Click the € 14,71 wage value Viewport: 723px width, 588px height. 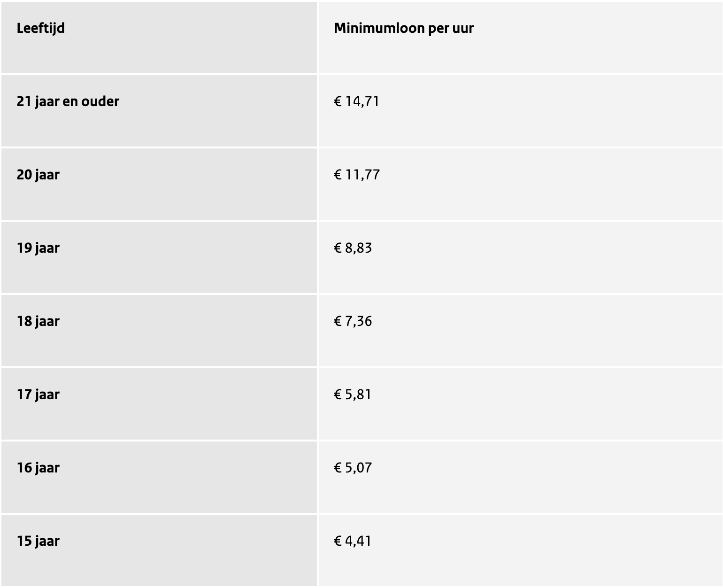[357, 101]
